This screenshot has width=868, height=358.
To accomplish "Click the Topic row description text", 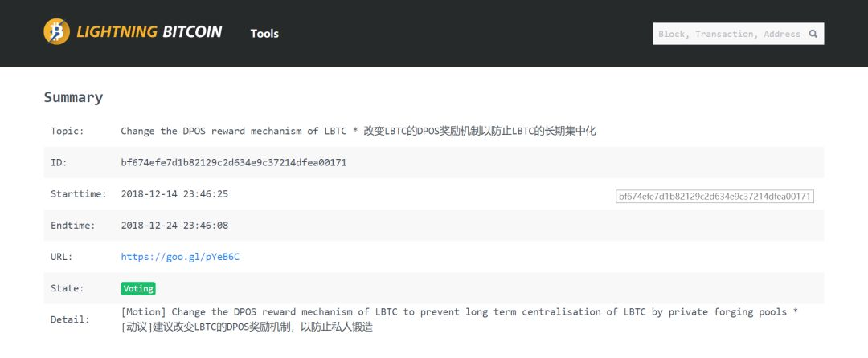I will 358,132.
